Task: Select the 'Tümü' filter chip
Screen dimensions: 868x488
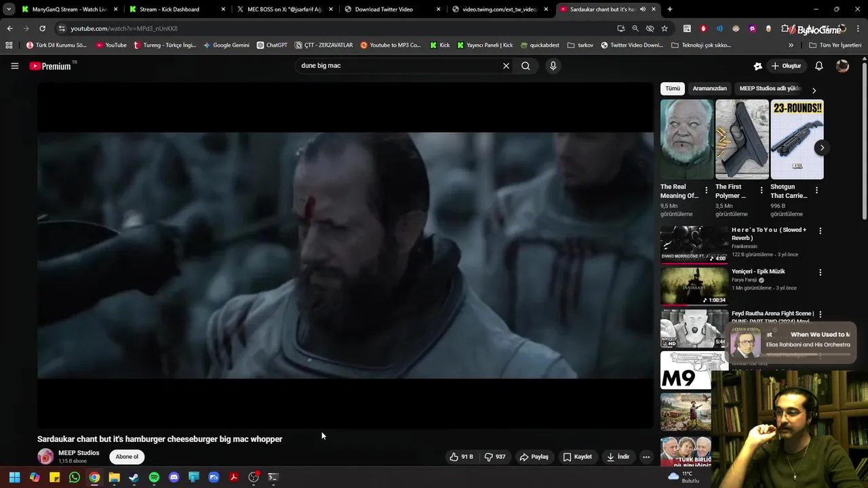Action: (672, 88)
